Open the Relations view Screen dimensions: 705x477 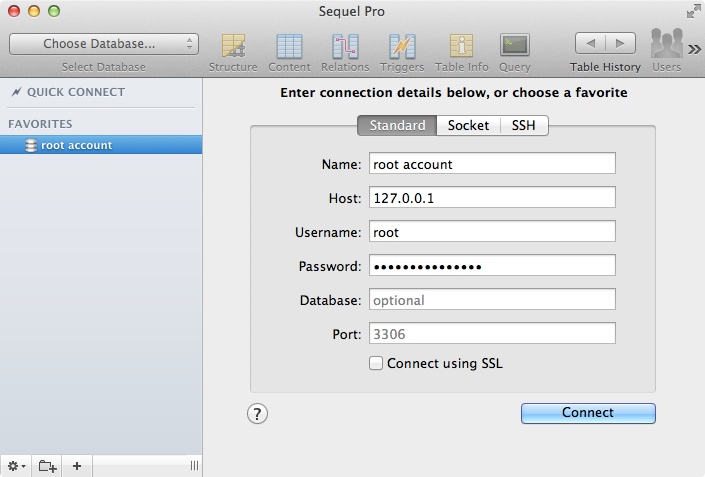coord(345,53)
